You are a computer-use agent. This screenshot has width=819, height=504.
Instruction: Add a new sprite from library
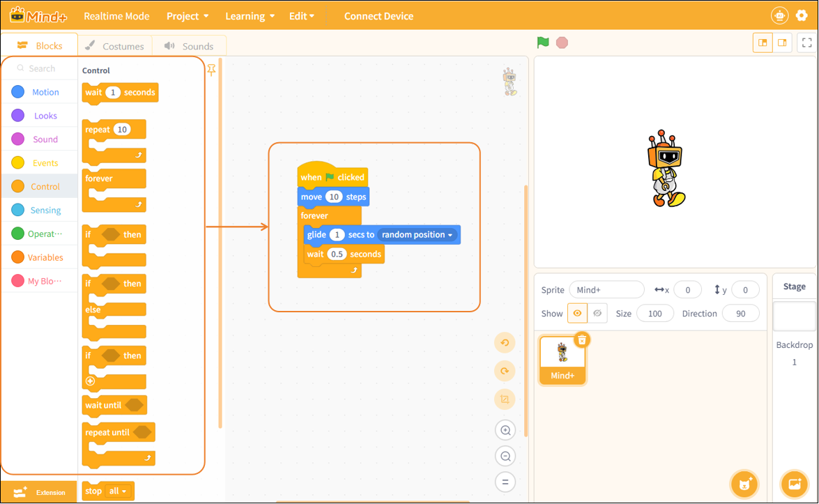pos(744,484)
